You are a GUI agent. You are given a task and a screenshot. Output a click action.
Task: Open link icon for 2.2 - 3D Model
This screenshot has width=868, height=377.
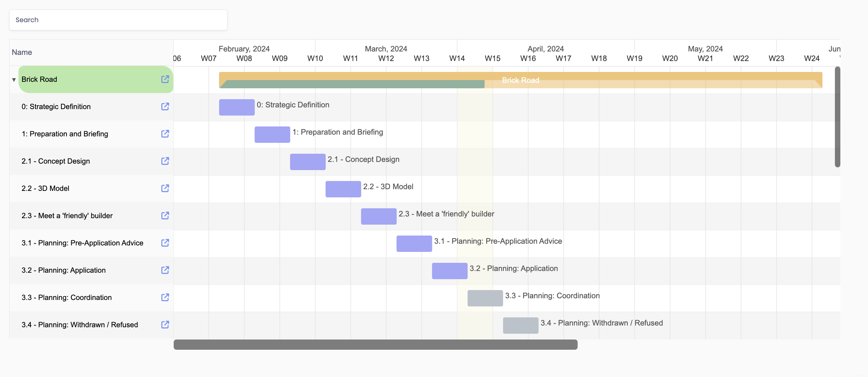click(165, 188)
